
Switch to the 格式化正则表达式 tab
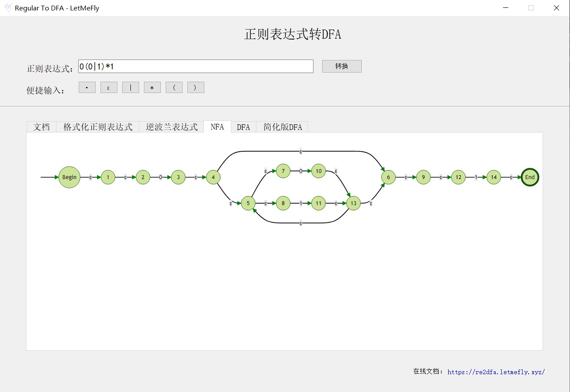coord(98,127)
